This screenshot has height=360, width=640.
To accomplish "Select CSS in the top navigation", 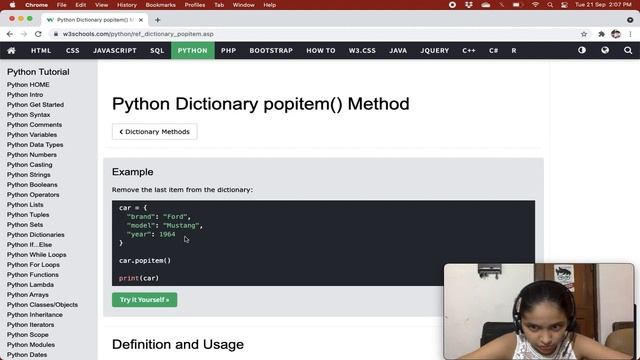I will (x=73, y=51).
